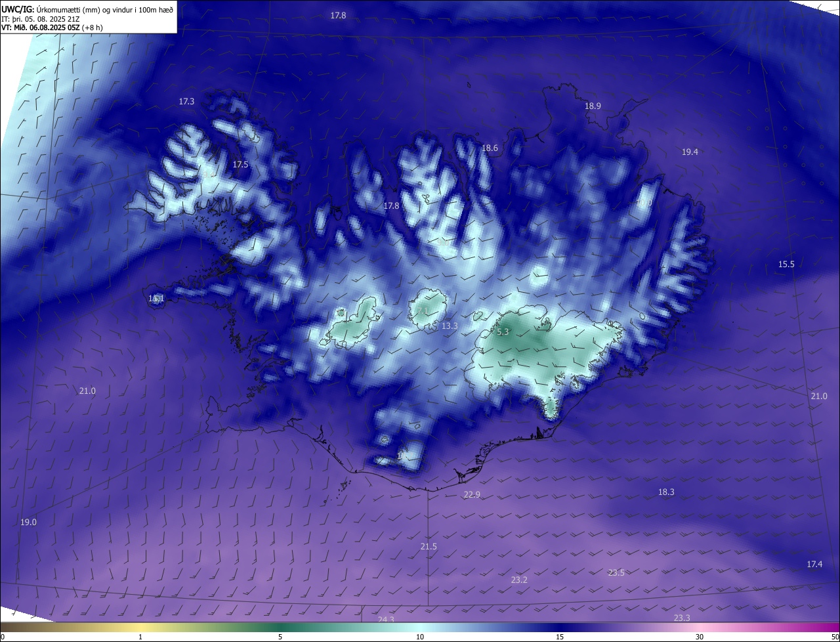Click the color scale label 15
The width and height of the screenshot is (840, 642).
coord(560,637)
